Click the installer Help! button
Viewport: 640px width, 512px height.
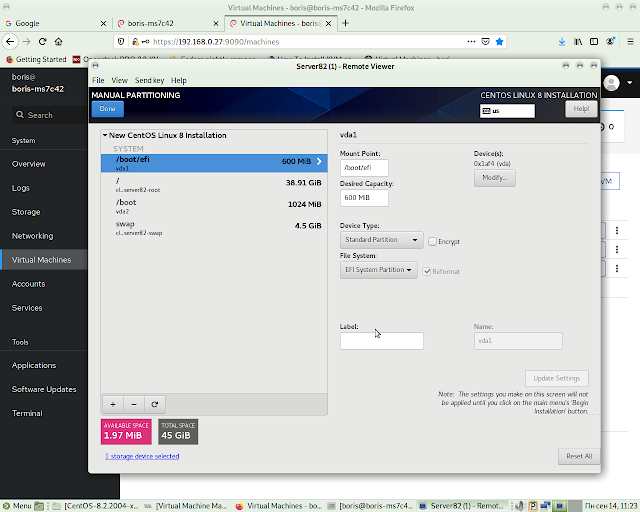[581, 109]
